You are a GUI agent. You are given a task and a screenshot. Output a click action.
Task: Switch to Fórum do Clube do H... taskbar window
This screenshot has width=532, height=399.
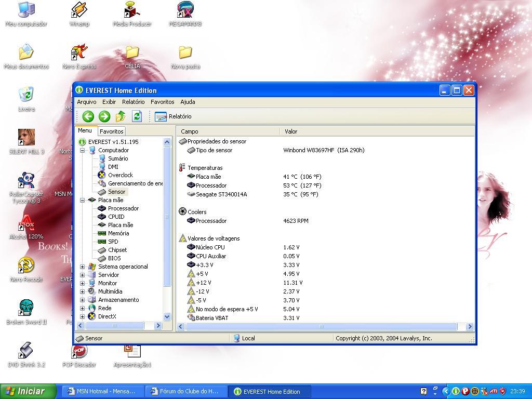(x=185, y=392)
